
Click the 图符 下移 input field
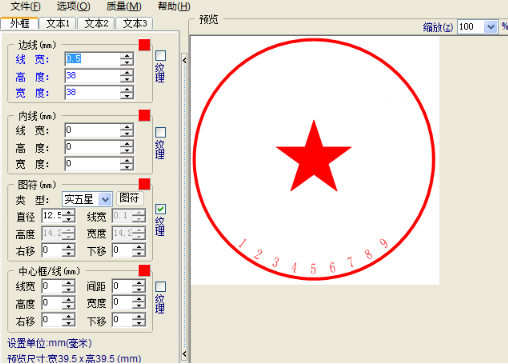(122, 250)
